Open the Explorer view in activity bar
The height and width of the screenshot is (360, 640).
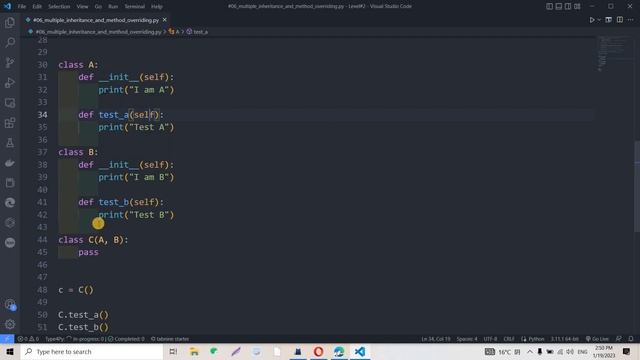click(10, 22)
